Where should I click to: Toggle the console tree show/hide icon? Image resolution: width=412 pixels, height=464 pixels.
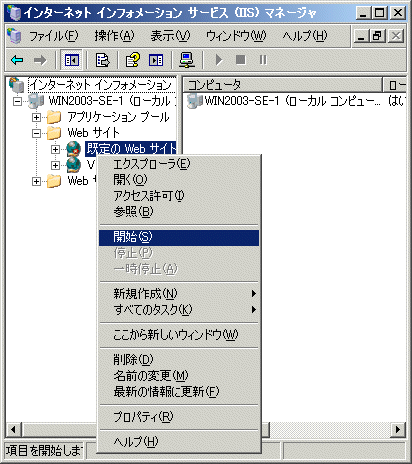[x=72, y=60]
